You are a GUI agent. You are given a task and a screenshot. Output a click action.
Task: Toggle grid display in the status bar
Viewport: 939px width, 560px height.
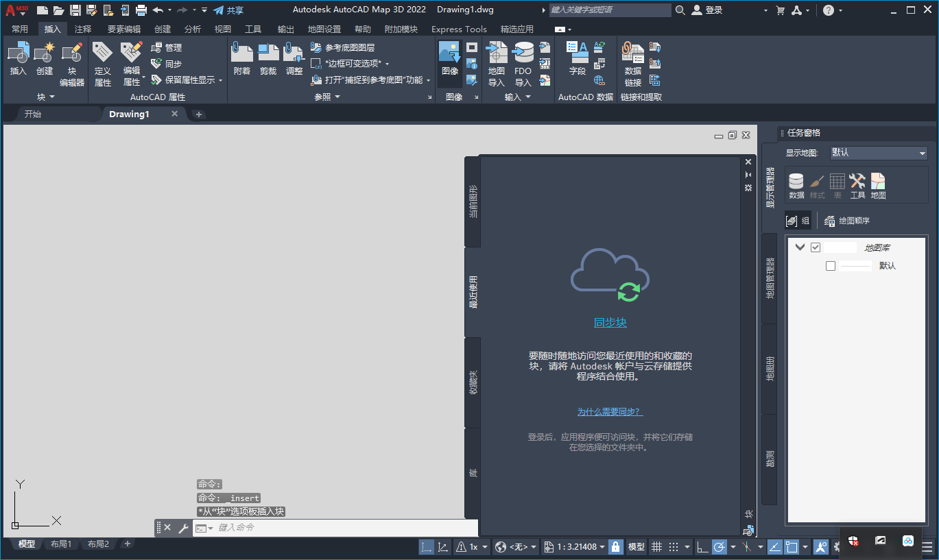[656, 546]
